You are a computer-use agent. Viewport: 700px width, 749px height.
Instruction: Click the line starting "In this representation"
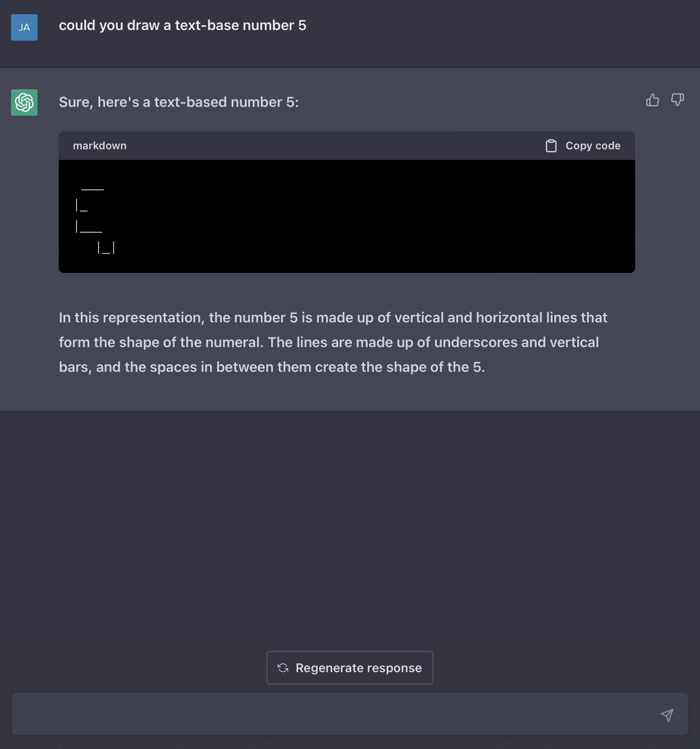pyautogui.click(x=333, y=318)
